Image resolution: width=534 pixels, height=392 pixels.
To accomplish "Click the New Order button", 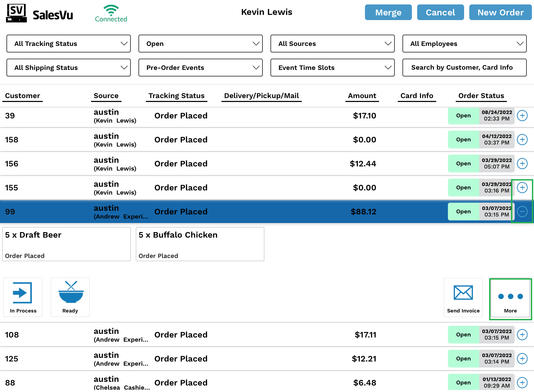I will [500, 12].
